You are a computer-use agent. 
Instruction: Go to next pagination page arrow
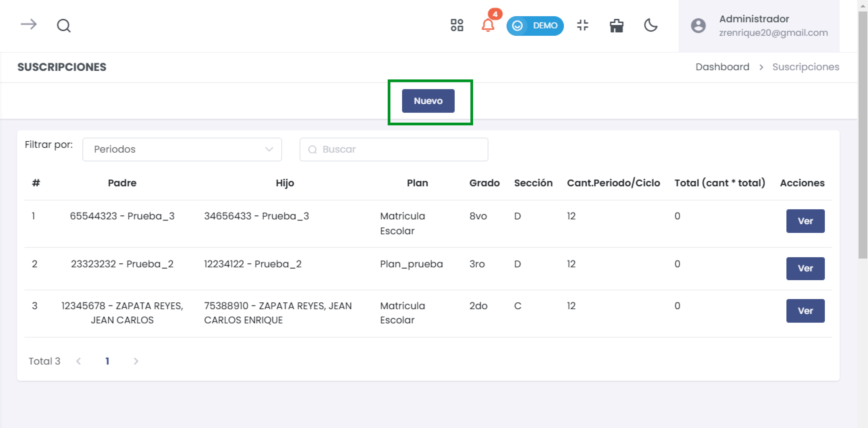tap(136, 361)
